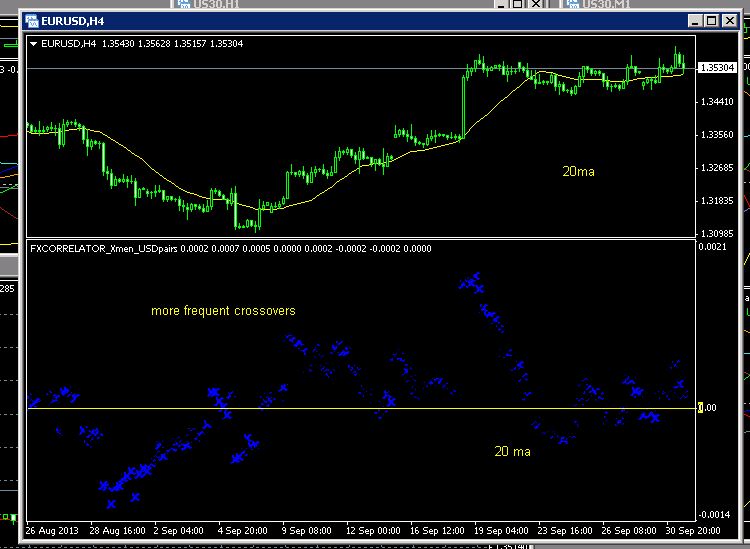Click the OHLC values 1.35430 1.35628 1.35157 1.35304

click(172, 44)
